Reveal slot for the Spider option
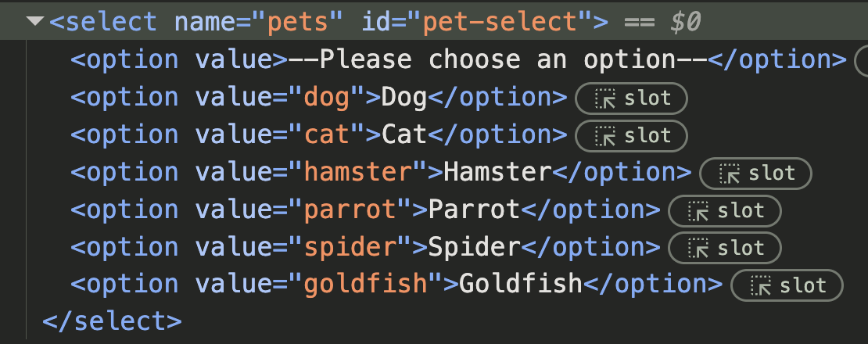 tap(725, 248)
